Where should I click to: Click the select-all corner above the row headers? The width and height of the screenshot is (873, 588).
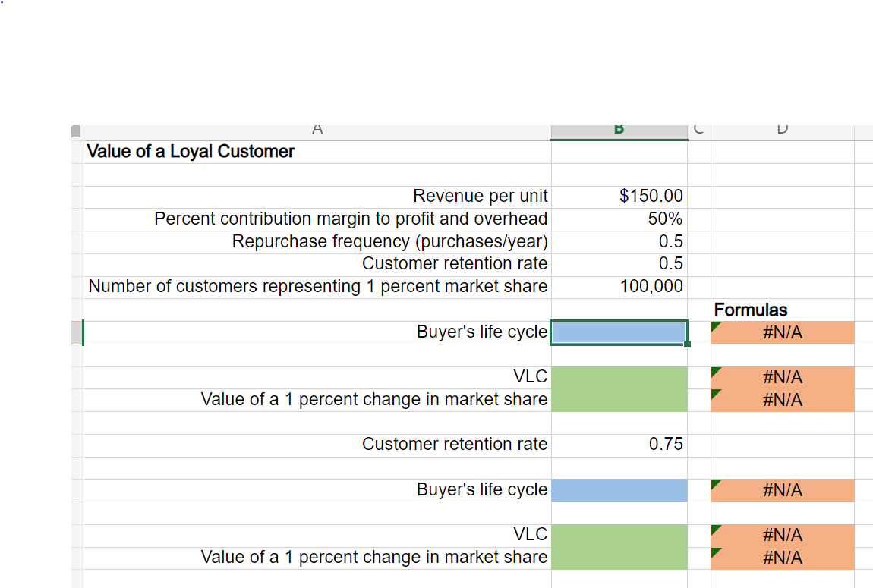pyautogui.click(x=76, y=129)
